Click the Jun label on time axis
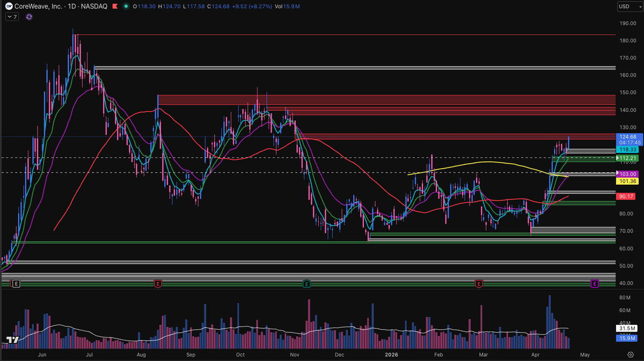 pyautogui.click(x=41, y=355)
